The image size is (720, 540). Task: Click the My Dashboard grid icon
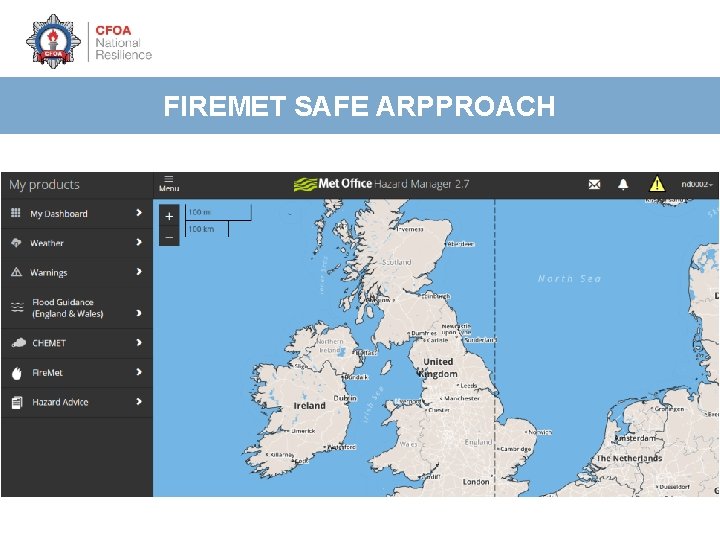tap(16, 213)
